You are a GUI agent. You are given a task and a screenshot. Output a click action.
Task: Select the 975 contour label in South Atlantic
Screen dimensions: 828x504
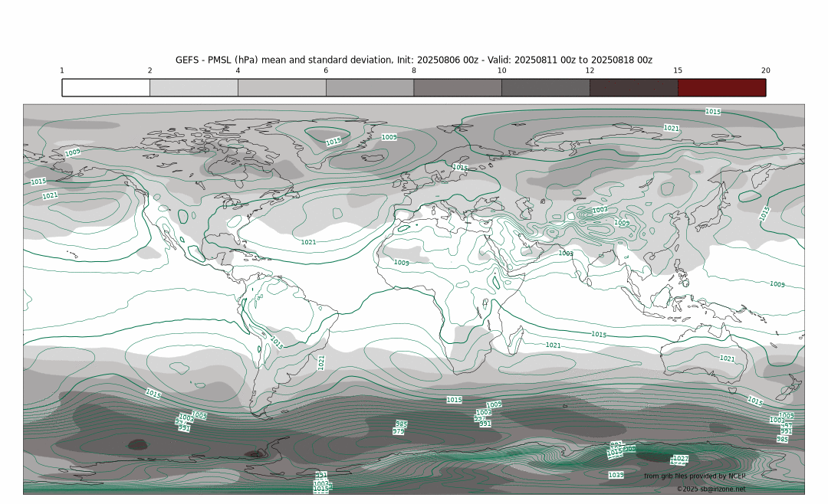click(399, 431)
